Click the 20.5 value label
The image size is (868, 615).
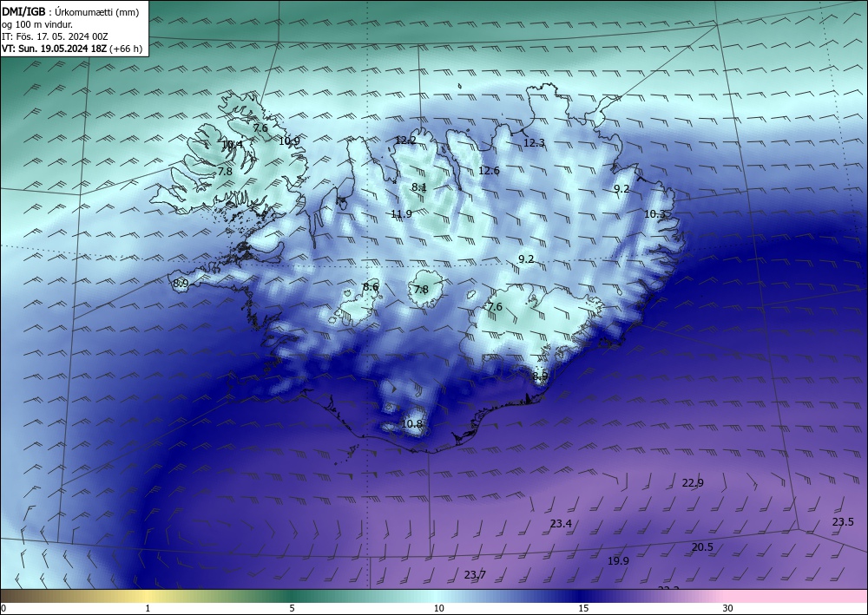coord(702,547)
